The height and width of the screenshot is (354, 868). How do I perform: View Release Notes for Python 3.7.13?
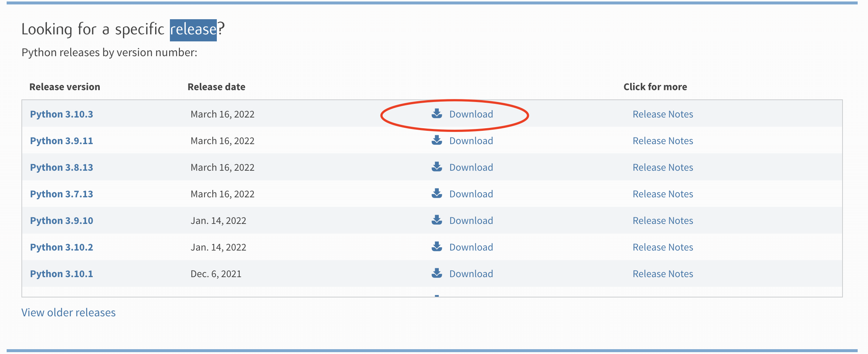(663, 194)
